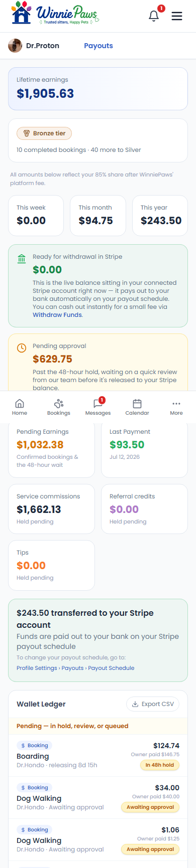Open Calendar in bottom navigation
This screenshot has width=196, height=868.
click(137, 407)
